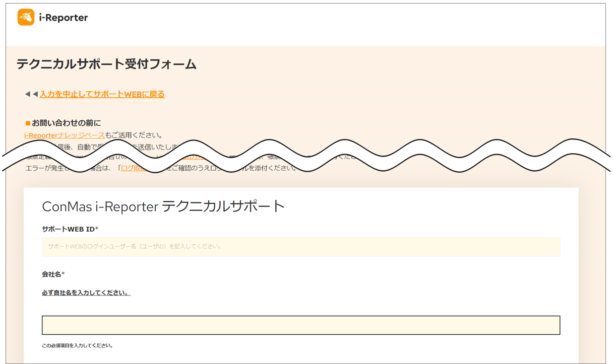Click the i-Reporter wordmark text in header
The image size is (613, 364).
(63, 18)
